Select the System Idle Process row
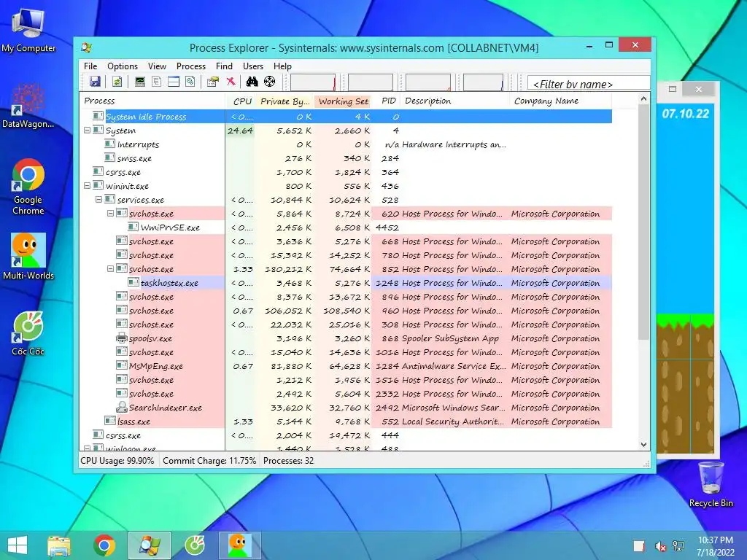The width and height of the screenshot is (747, 560). (346, 117)
